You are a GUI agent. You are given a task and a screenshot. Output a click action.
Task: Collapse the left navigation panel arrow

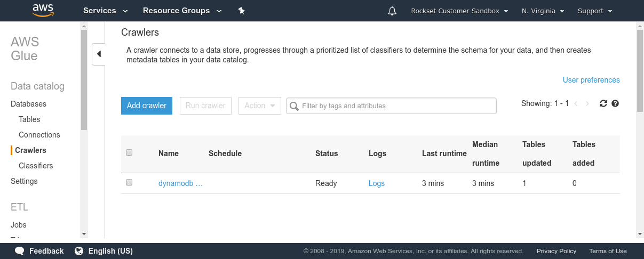[99, 54]
